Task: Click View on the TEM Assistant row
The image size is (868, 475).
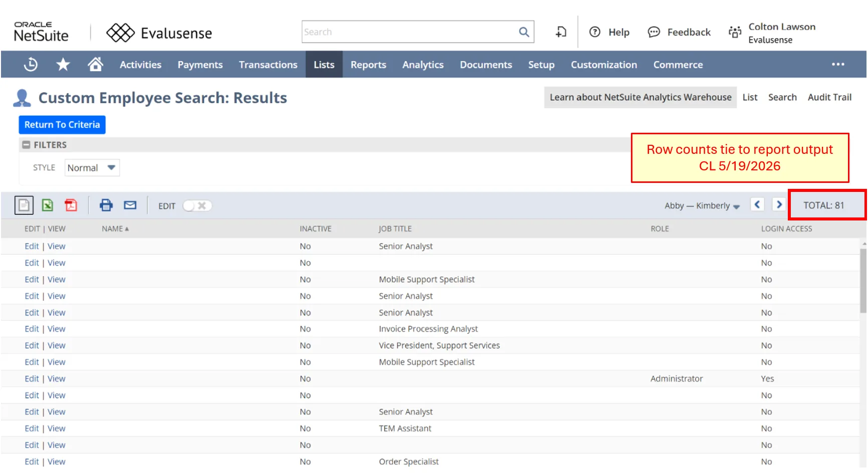Action: pyautogui.click(x=57, y=428)
